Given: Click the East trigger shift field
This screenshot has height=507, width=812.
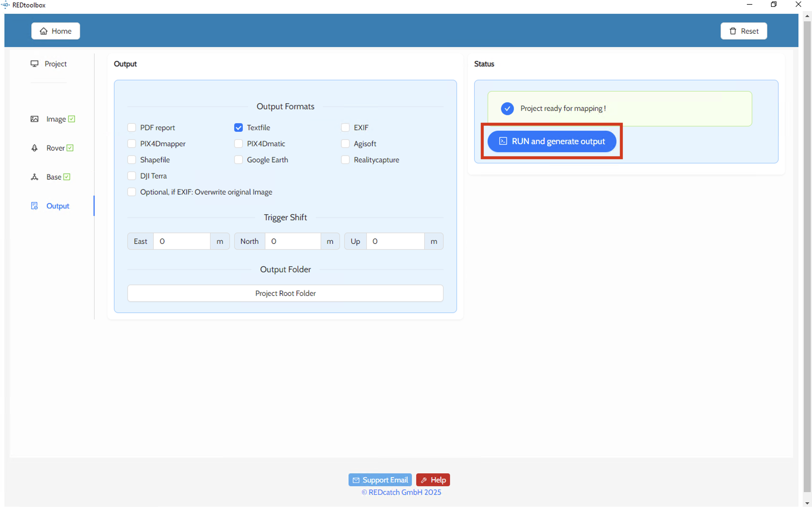Looking at the screenshot, I should (x=182, y=241).
